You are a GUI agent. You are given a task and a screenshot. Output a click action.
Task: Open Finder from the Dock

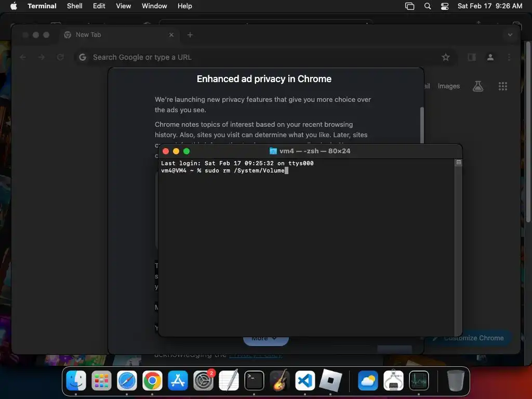click(76, 380)
